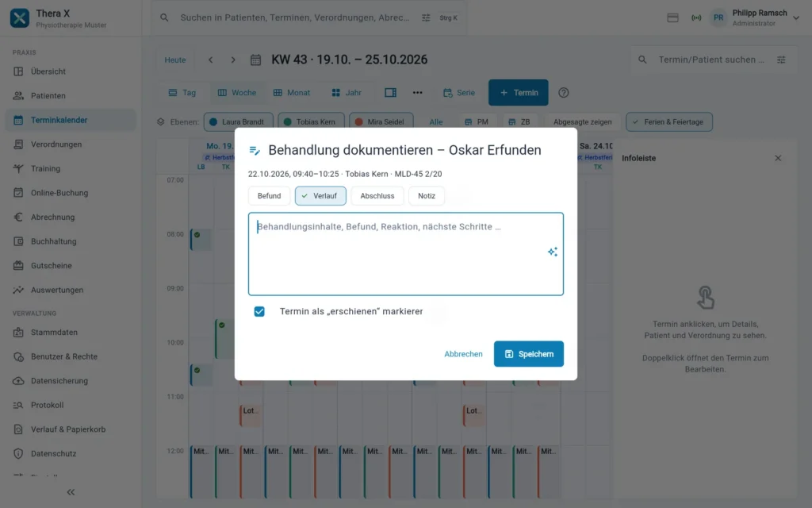812x508 pixels.
Task: Toggle the Tobias Kern calendar layer
Action: pyautogui.click(x=311, y=121)
